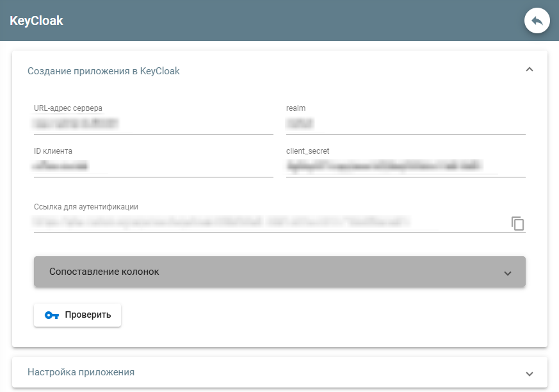Click the 'Создание приложения в KeyCloak' heading
This screenshot has height=392, width=559.
pyautogui.click(x=103, y=71)
